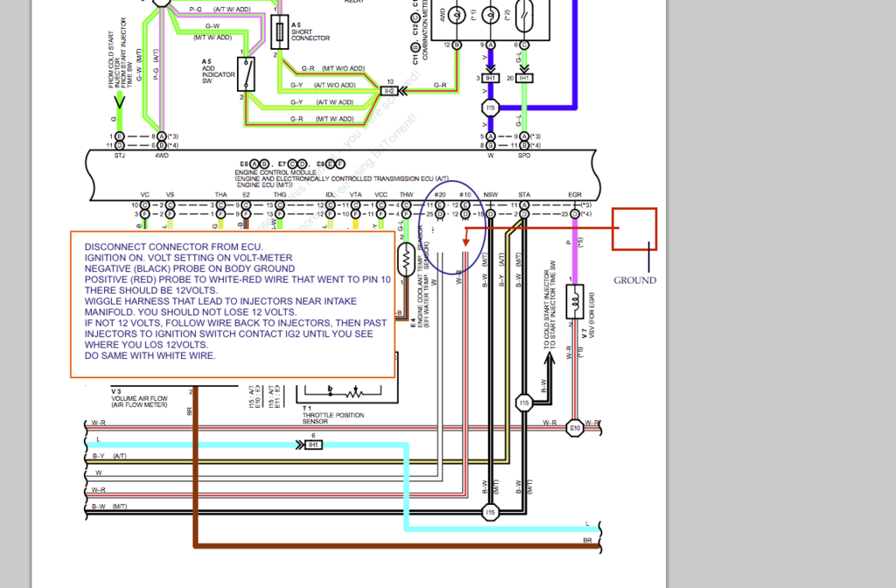Click the 'DO SAME WITH WHITE WIRE.' line

(150, 355)
